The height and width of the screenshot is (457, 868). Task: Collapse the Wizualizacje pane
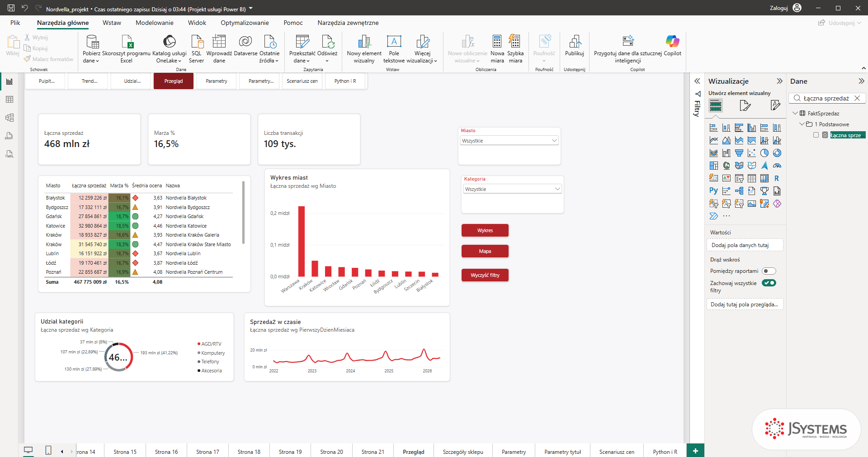779,81
